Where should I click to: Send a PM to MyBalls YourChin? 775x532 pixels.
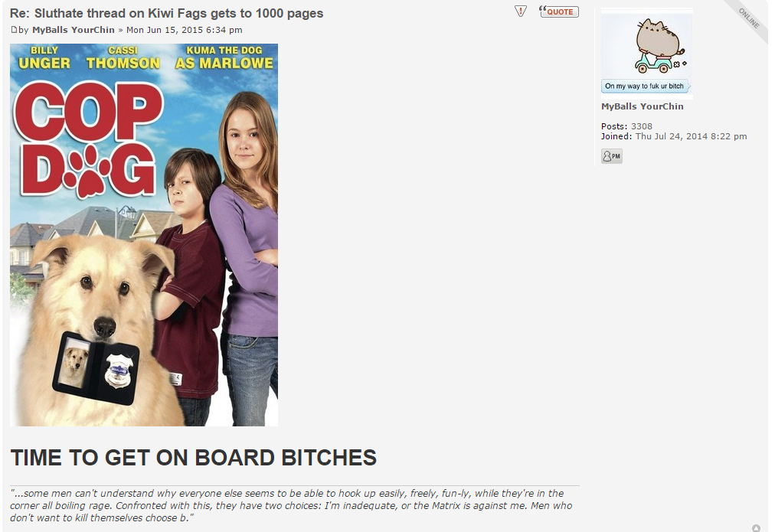(612, 156)
